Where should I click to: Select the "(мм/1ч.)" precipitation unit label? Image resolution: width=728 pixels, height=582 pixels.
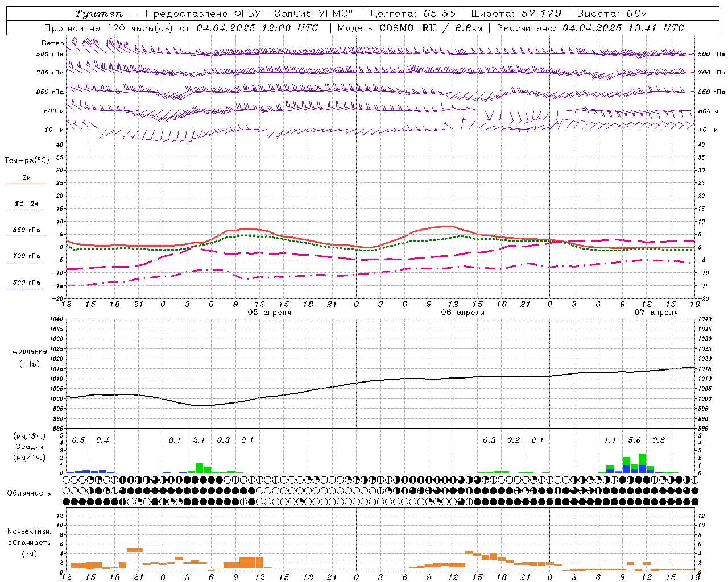click(29, 458)
